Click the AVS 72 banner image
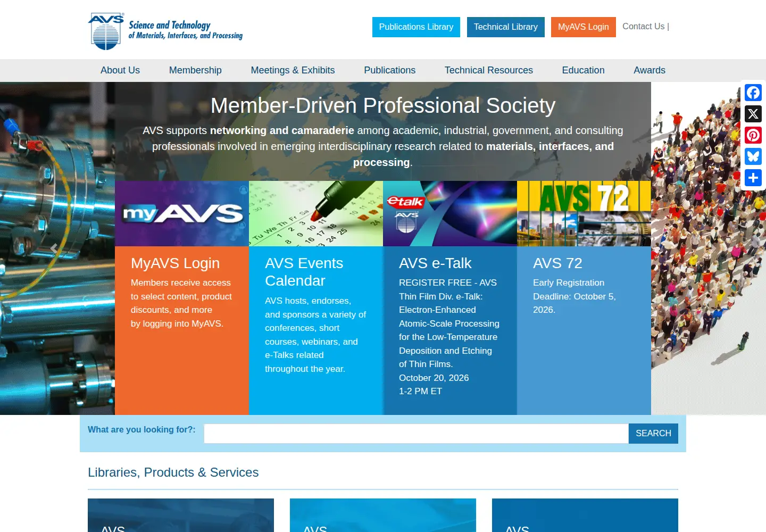This screenshot has height=532, width=766. pyautogui.click(x=584, y=213)
